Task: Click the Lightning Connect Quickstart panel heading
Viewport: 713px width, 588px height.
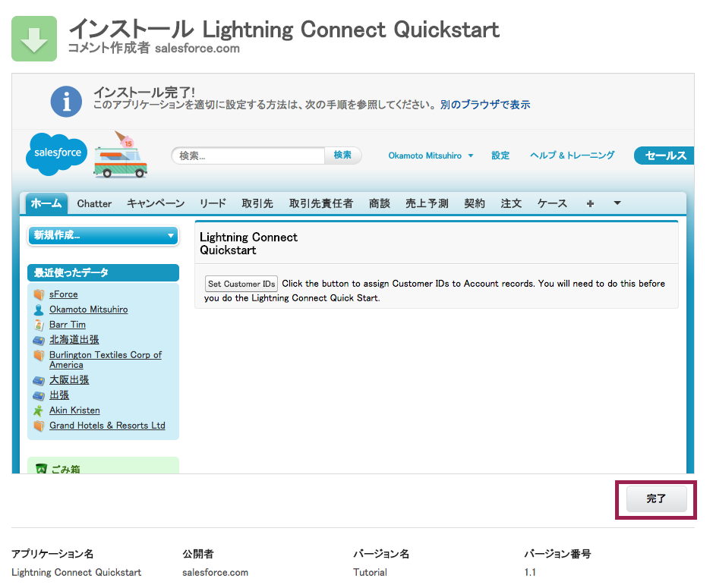Action: point(248,244)
